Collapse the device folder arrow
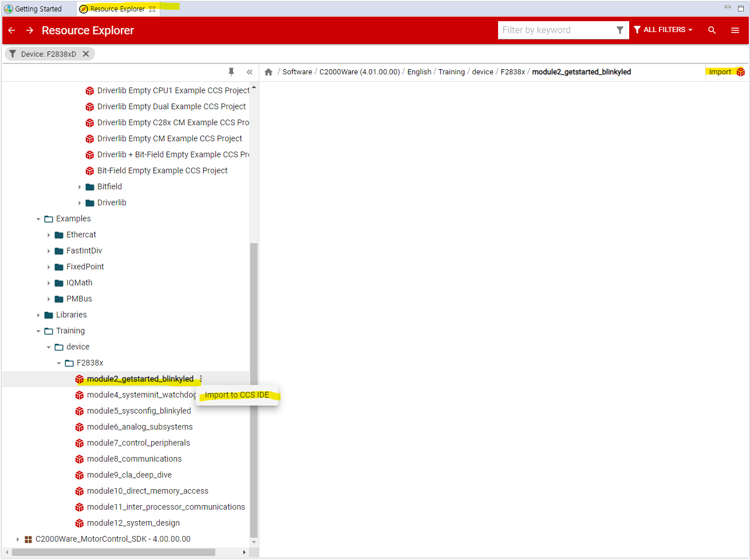 (49, 347)
